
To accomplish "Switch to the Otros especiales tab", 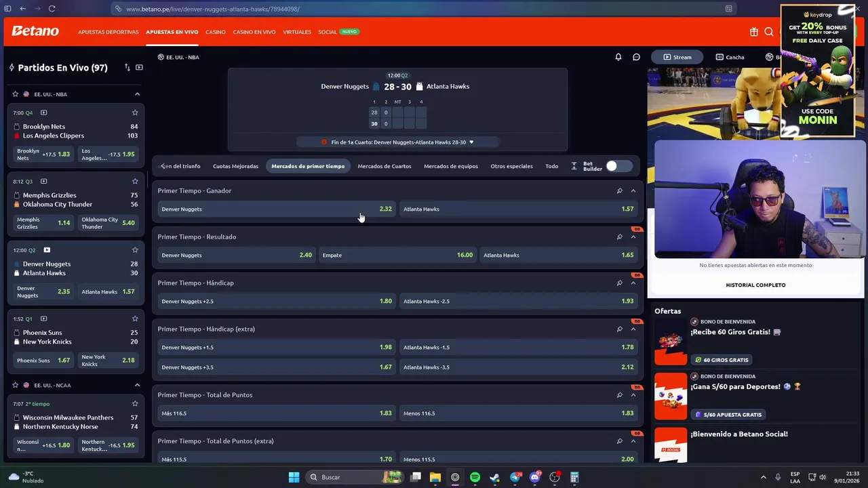I will [511, 166].
